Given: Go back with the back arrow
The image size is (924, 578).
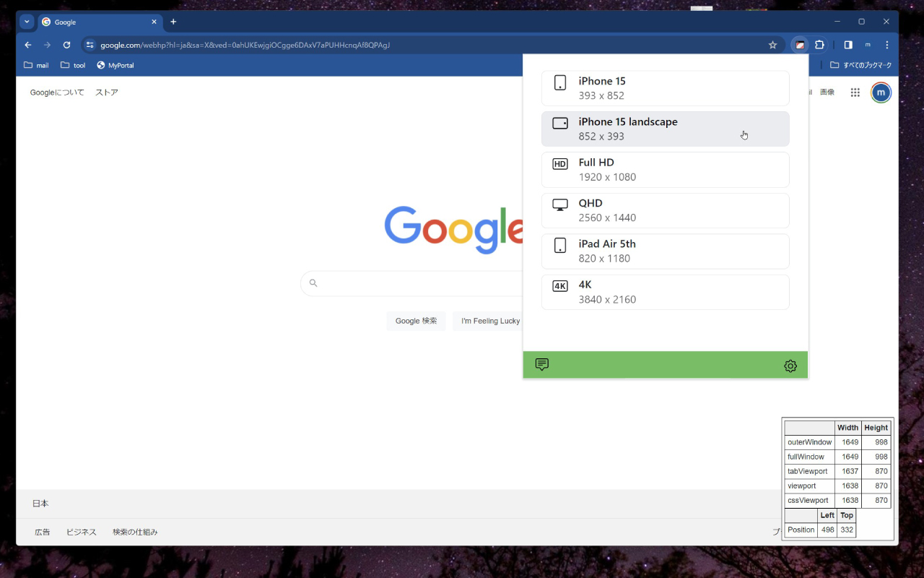Looking at the screenshot, I should tap(28, 45).
